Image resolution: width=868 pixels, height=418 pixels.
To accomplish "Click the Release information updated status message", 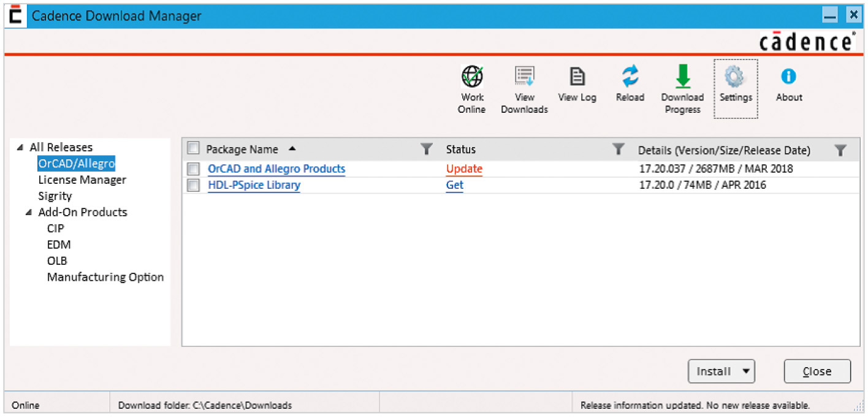I will (x=695, y=405).
